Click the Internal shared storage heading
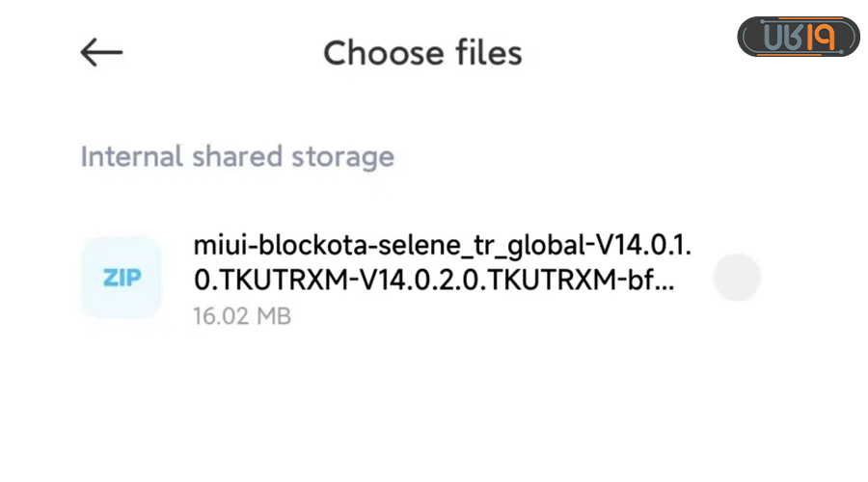This screenshot has height=482, width=868. (x=237, y=157)
